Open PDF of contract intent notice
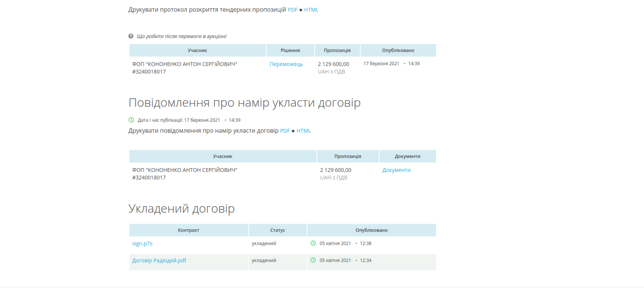644x288 pixels. (x=285, y=131)
